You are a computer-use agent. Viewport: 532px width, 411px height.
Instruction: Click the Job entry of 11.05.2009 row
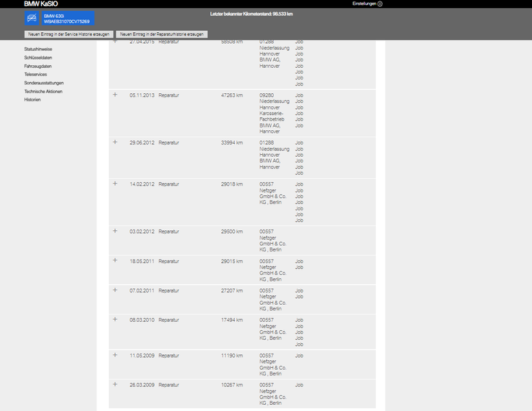[299, 356]
